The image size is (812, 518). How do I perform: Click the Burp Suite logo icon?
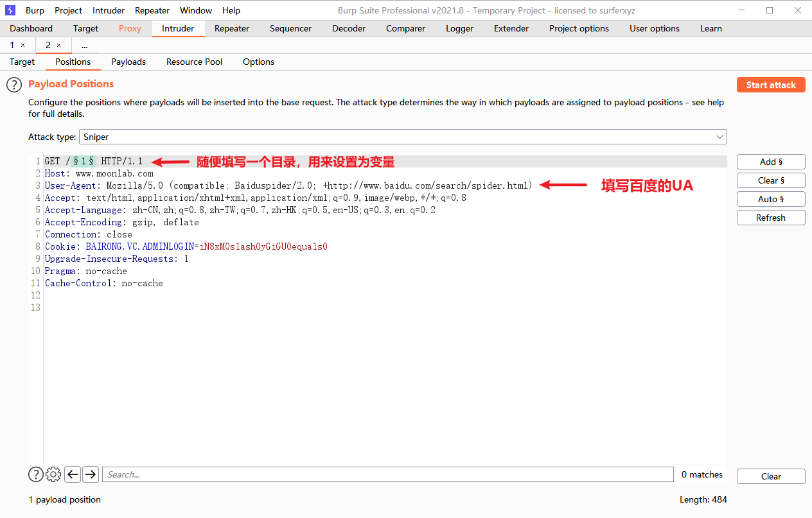coord(10,10)
